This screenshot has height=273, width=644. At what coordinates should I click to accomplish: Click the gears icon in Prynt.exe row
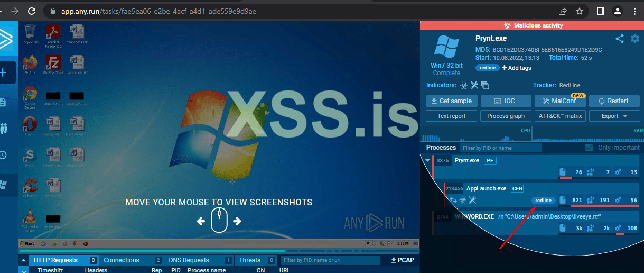point(618,172)
